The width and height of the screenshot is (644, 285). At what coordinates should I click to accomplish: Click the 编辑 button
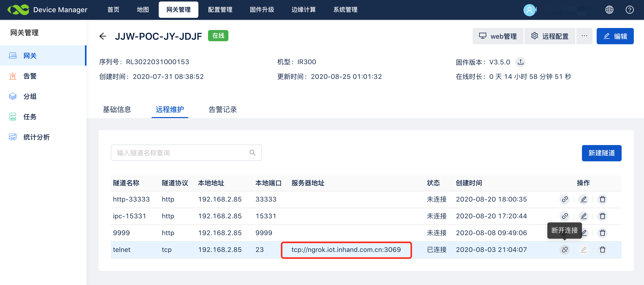coord(615,36)
